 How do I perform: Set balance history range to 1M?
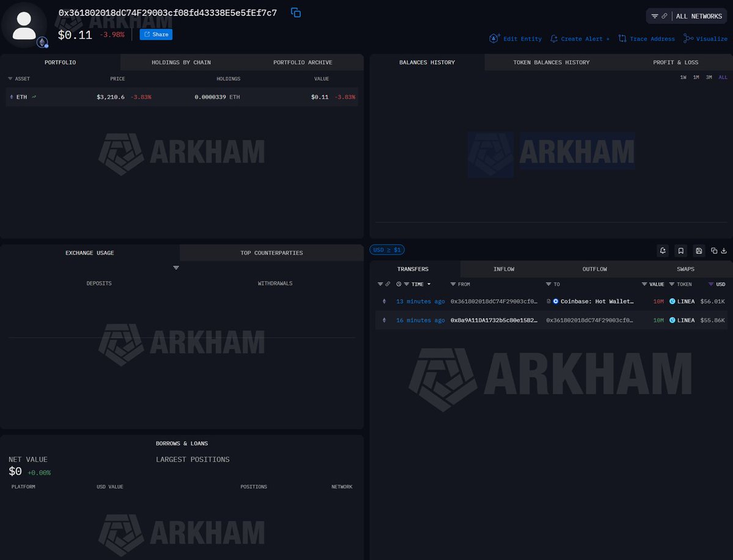[696, 78]
